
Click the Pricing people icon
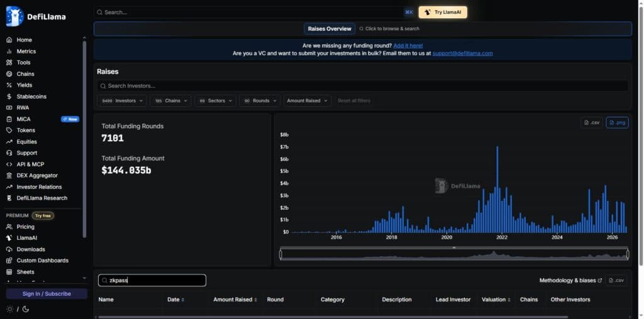[x=9, y=226]
